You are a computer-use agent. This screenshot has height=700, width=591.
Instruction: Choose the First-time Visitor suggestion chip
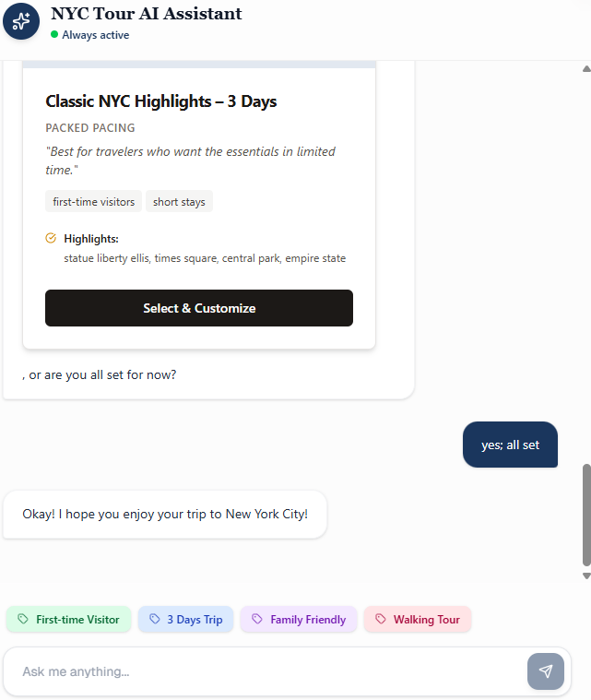pyautogui.click(x=69, y=620)
